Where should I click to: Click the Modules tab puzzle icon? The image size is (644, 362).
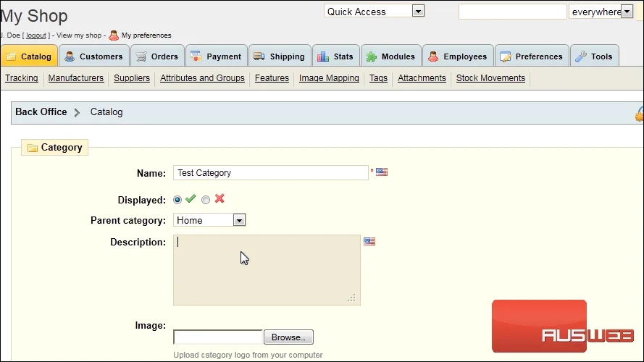tap(372, 56)
